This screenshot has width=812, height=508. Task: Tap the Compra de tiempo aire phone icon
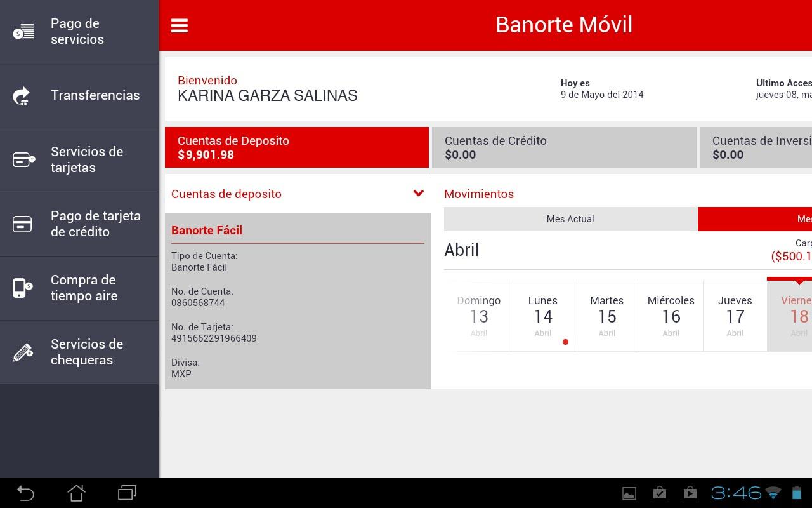22,288
